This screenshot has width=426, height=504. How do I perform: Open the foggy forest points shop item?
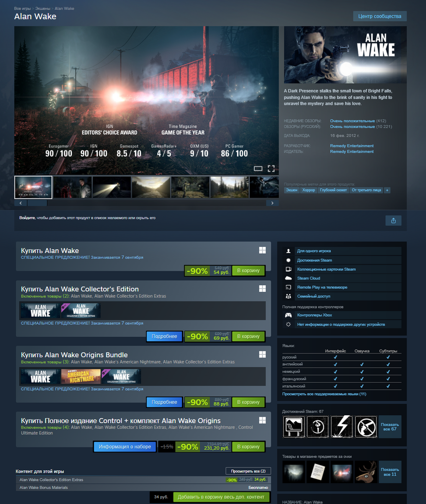tap(294, 472)
